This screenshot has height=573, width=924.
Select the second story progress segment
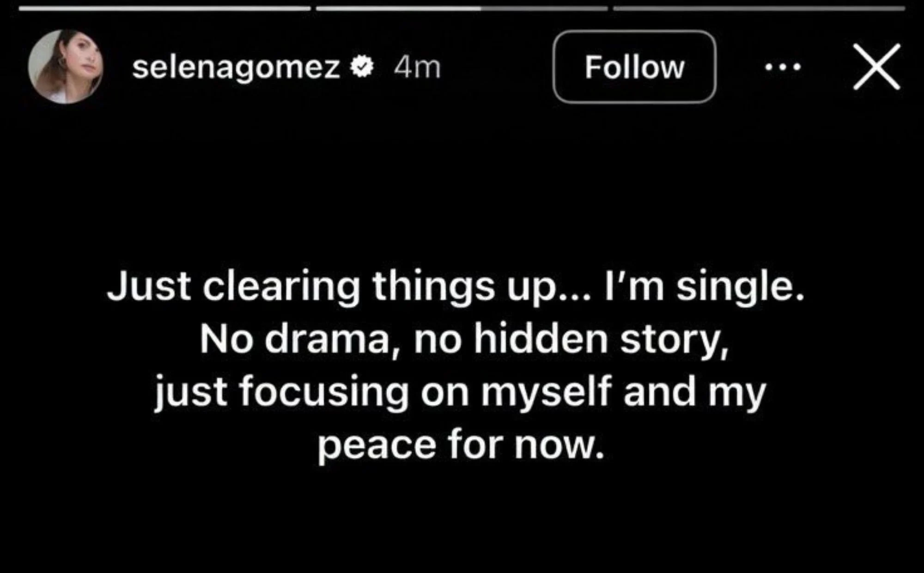462,8
